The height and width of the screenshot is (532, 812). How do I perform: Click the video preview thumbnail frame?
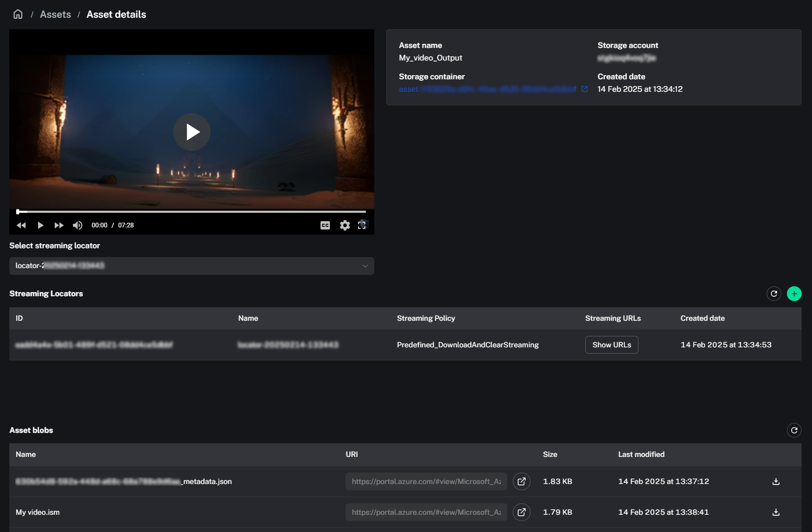point(192,132)
